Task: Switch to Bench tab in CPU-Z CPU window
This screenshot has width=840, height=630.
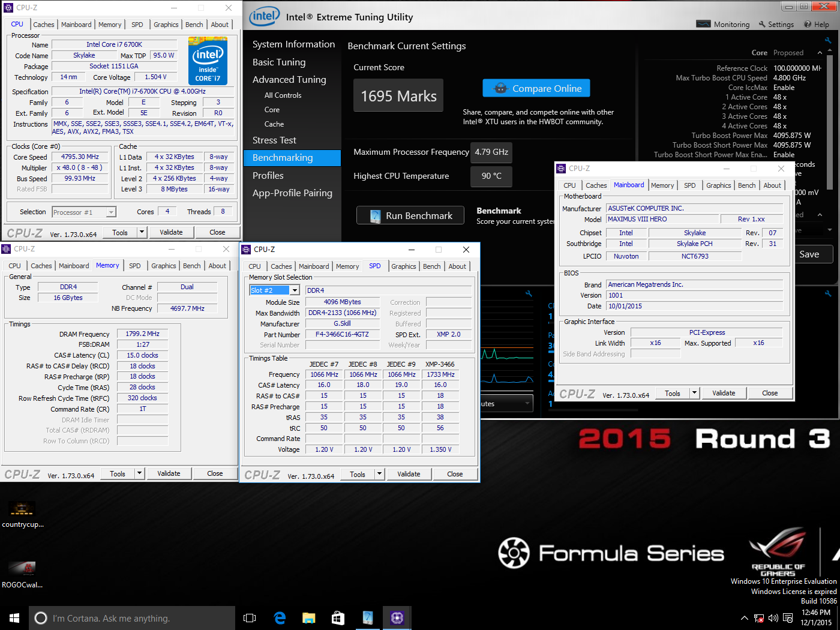Action: click(x=194, y=25)
